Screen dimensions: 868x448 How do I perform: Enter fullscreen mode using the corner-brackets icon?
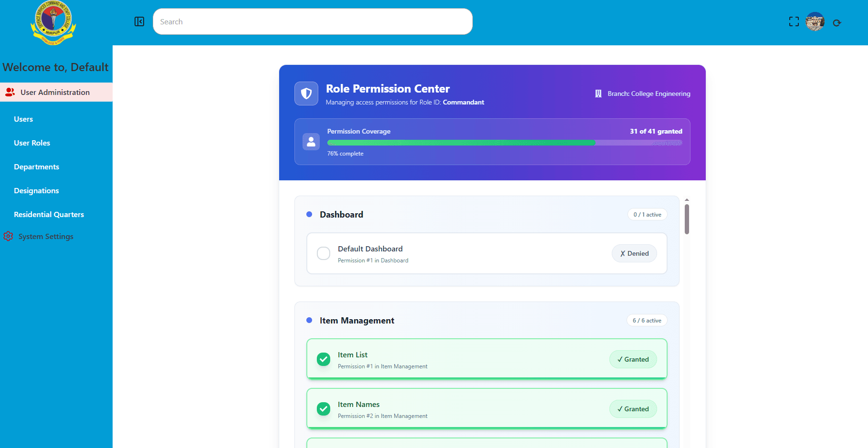pyautogui.click(x=794, y=21)
